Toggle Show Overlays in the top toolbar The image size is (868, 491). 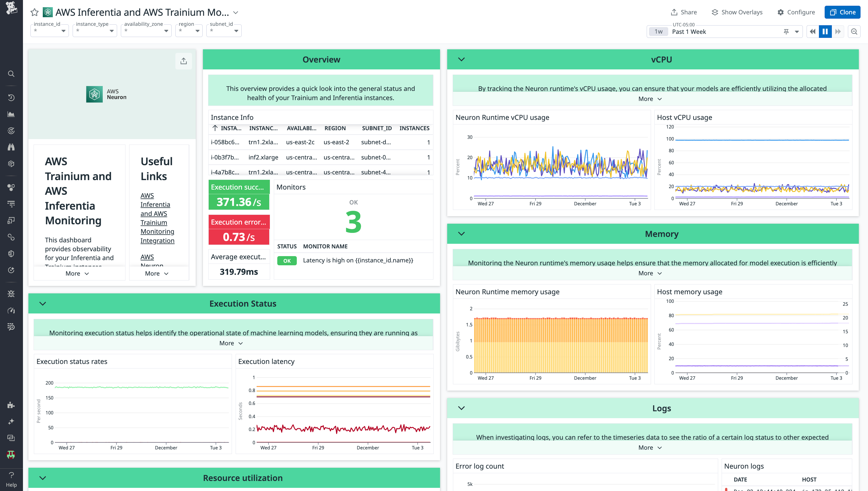(737, 12)
